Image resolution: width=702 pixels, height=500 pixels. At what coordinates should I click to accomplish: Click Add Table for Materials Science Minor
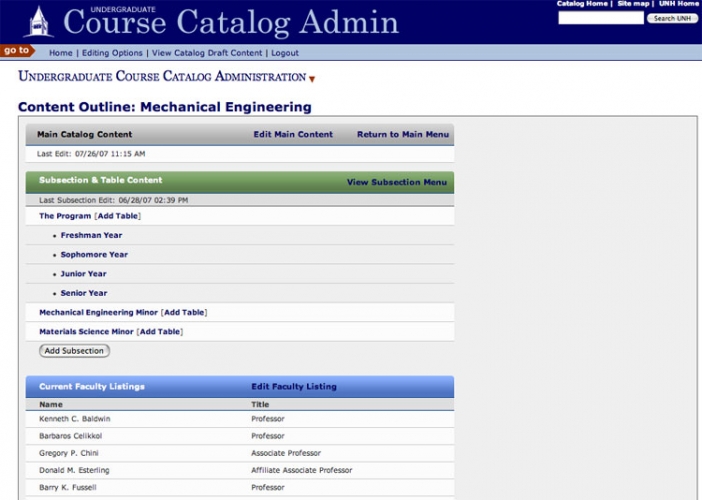pyautogui.click(x=160, y=331)
